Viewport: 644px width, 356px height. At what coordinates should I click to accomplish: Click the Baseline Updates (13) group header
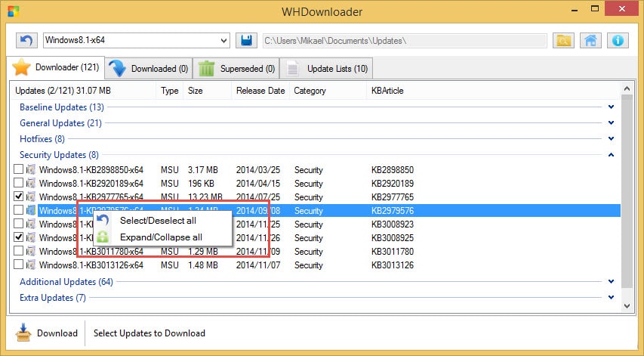[62, 107]
